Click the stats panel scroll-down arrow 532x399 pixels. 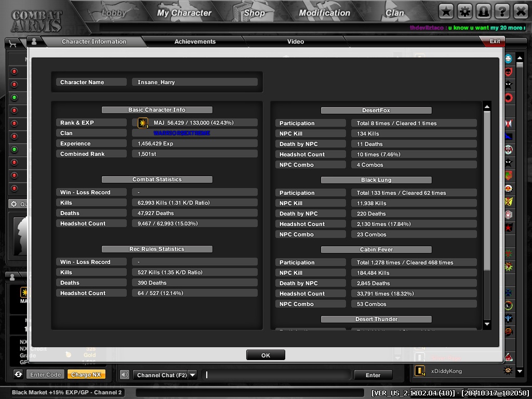(487, 324)
